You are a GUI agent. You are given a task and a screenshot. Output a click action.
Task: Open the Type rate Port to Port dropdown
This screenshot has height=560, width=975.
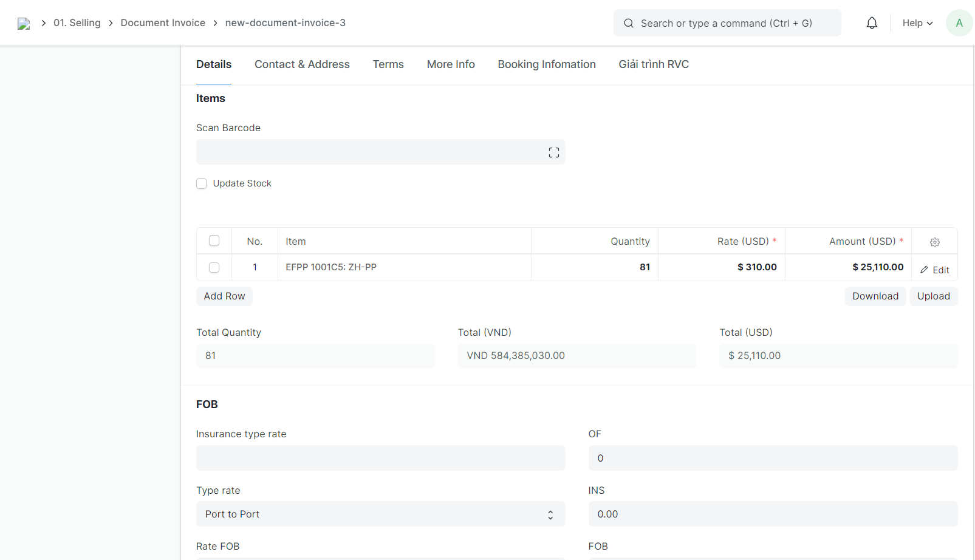[x=380, y=514]
